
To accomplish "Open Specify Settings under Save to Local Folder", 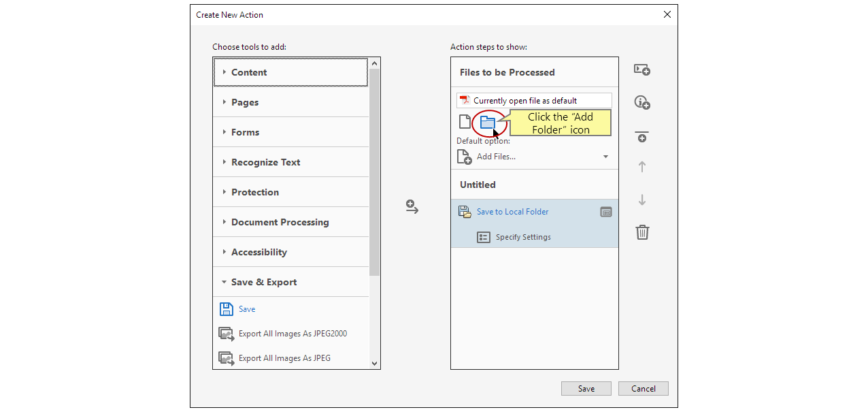I will pyautogui.click(x=522, y=237).
